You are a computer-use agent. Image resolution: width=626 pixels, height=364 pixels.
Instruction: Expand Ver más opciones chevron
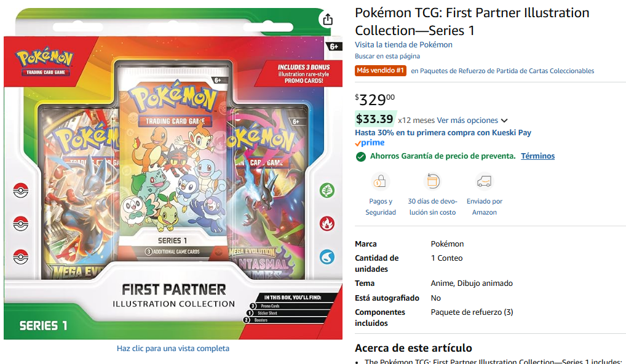(504, 121)
